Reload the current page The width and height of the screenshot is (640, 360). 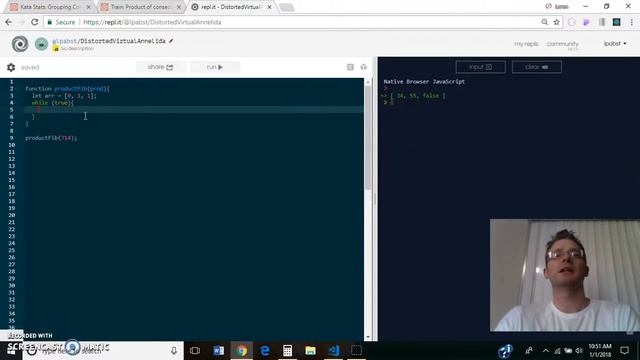(x=35, y=22)
